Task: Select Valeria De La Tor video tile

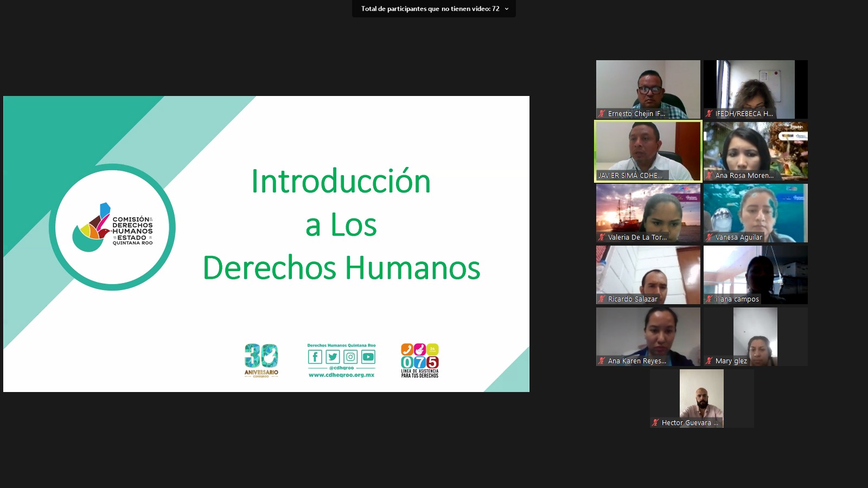Action: (648, 213)
